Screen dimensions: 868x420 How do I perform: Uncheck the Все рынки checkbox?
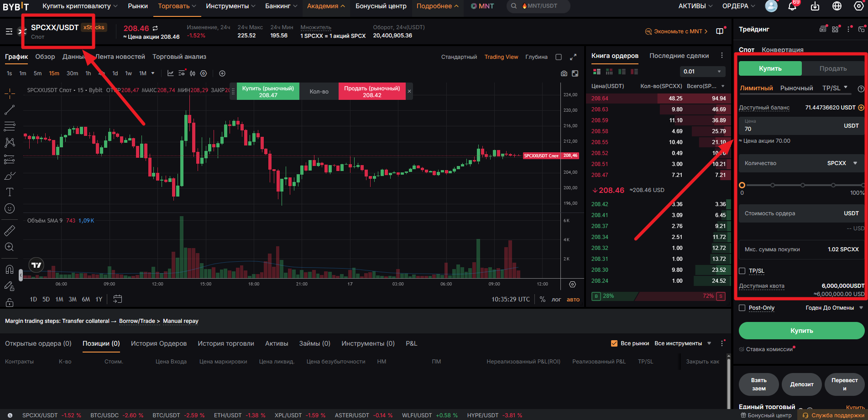click(x=614, y=343)
